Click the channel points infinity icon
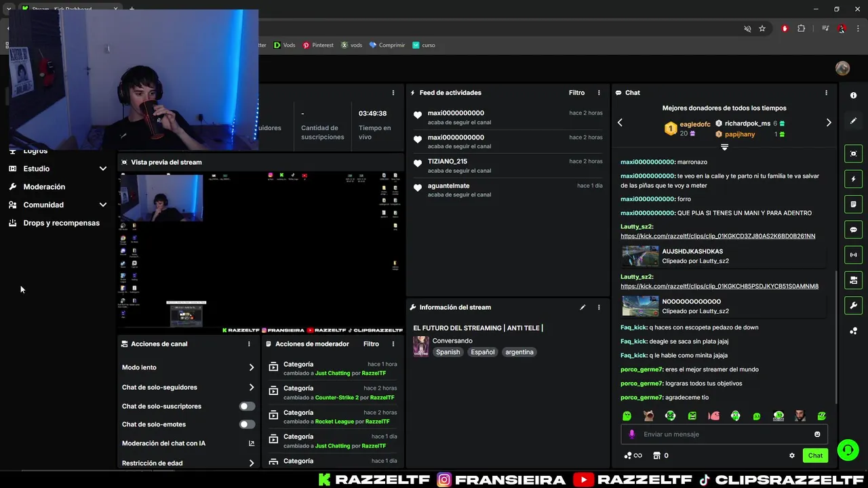 point(633,455)
